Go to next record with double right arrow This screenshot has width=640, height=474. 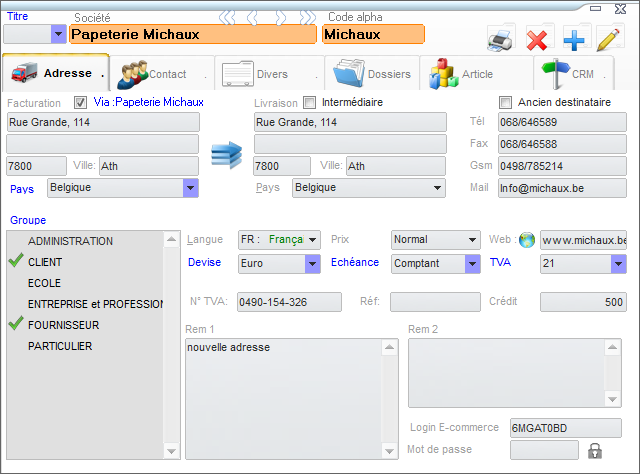(307, 18)
